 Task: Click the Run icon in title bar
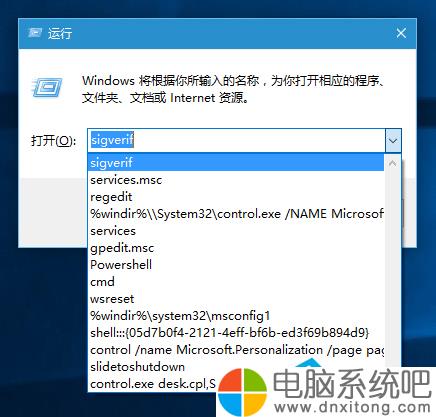point(35,33)
